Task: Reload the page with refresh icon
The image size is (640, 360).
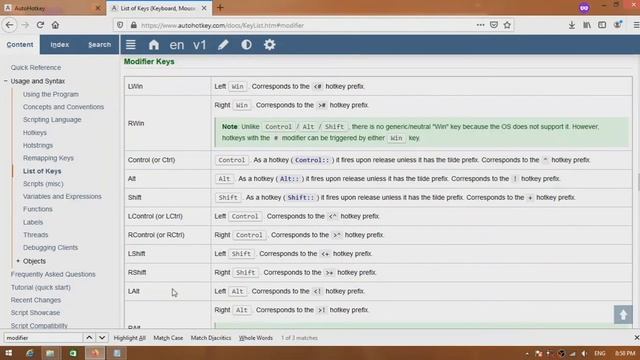Action: [40, 25]
